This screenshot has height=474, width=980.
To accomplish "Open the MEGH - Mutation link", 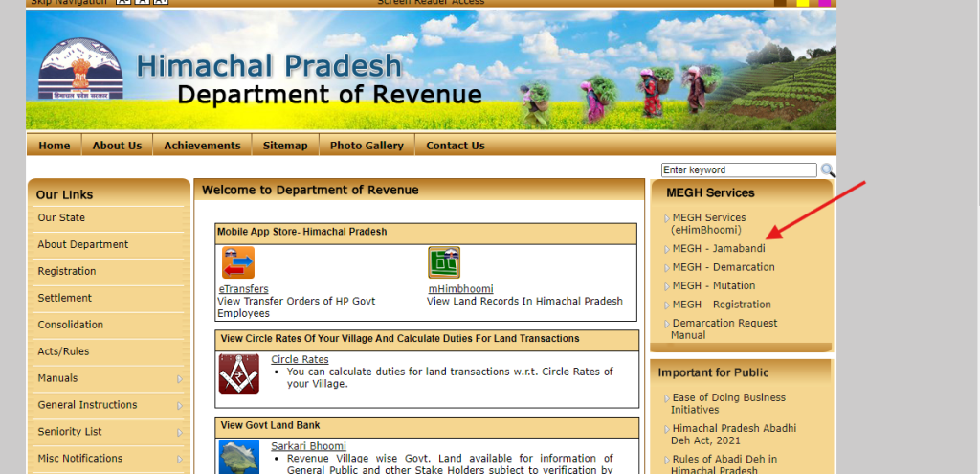I will click(x=713, y=285).
